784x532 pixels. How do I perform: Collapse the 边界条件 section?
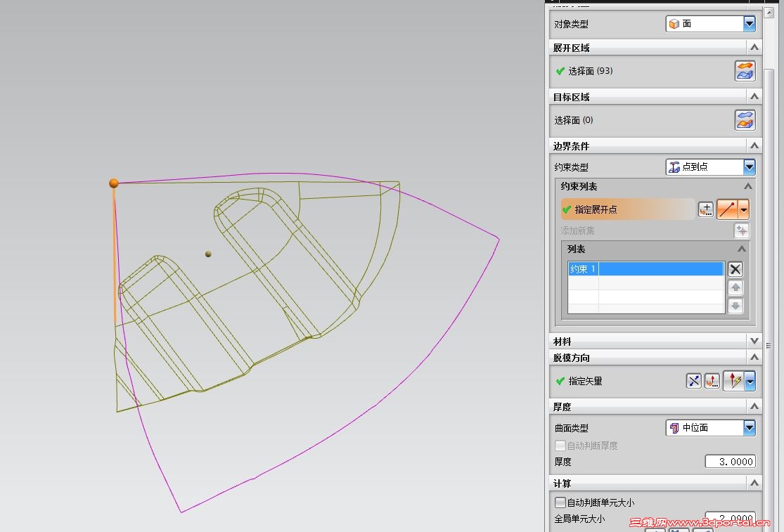754,146
